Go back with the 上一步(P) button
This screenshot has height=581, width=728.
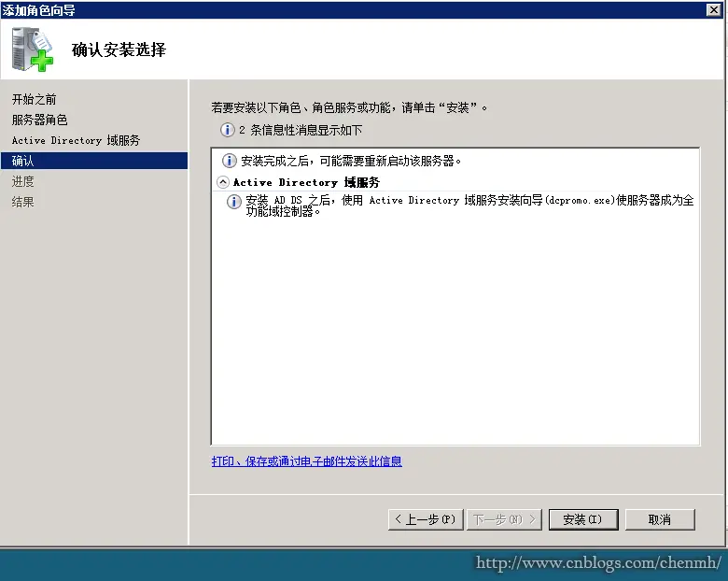click(x=426, y=519)
